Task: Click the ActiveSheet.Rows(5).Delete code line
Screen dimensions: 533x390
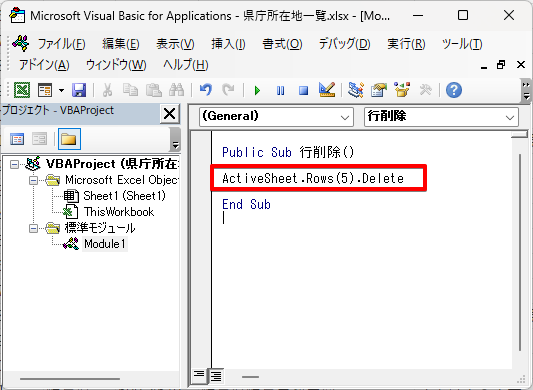Action: click(313, 178)
